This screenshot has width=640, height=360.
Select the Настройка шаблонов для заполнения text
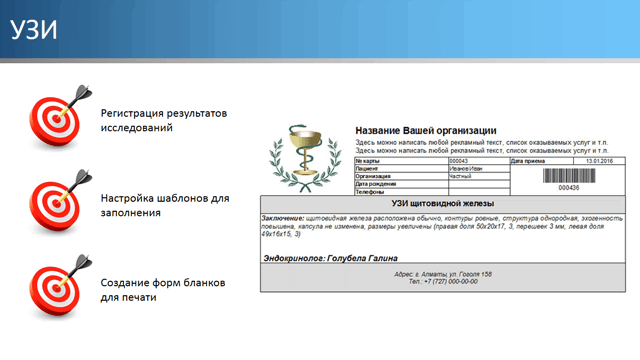tap(165, 205)
